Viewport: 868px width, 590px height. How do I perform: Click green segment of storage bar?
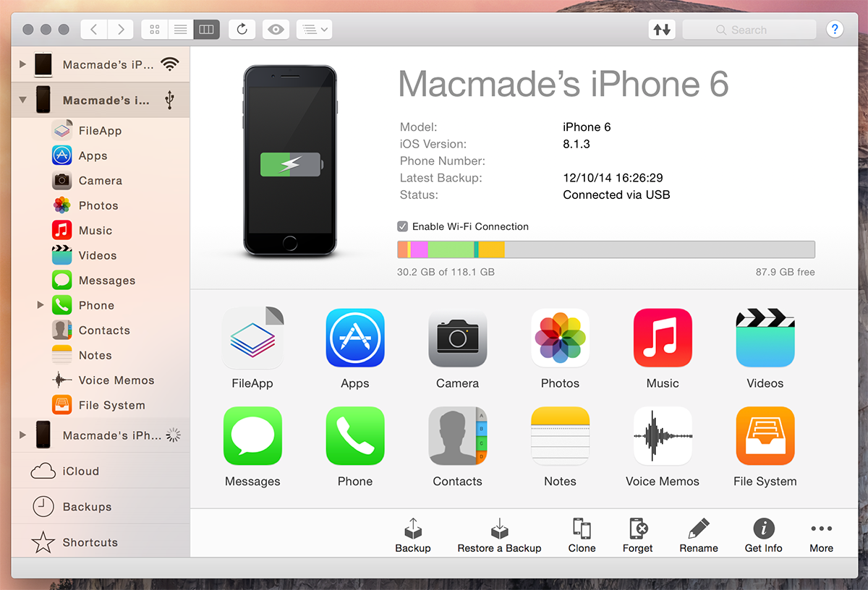(451, 249)
